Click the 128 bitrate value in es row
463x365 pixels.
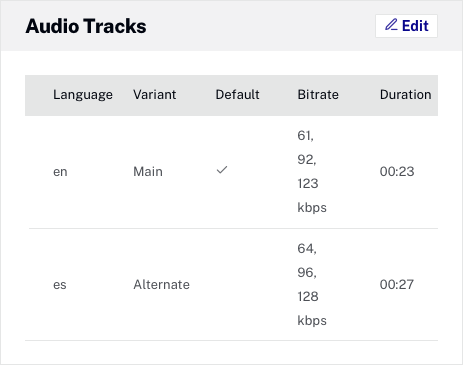pyautogui.click(x=308, y=297)
